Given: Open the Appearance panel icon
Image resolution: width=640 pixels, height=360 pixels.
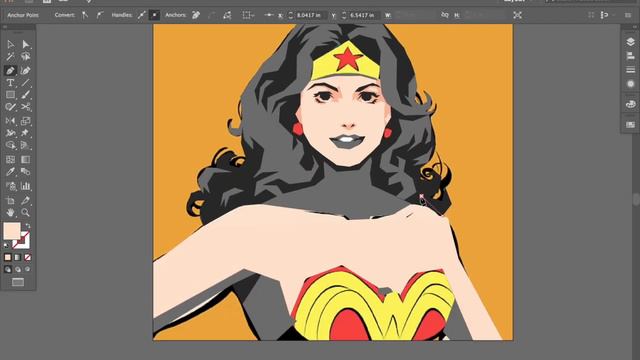Looking at the screenshot, I should pos(631,84).
